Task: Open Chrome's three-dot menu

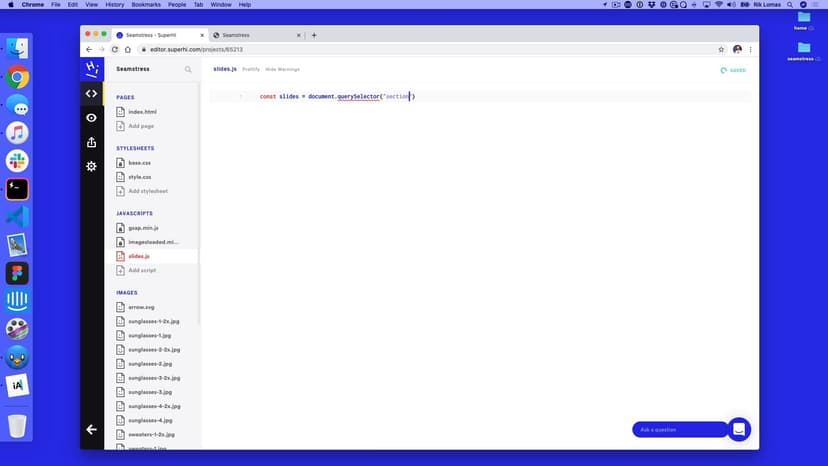Action: pos(751,49)
